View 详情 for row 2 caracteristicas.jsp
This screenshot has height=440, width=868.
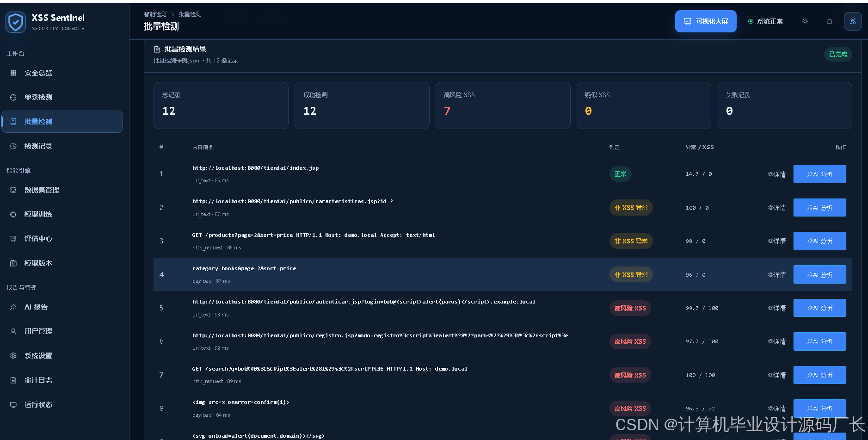pyautogui.click(x=777, y=208)
